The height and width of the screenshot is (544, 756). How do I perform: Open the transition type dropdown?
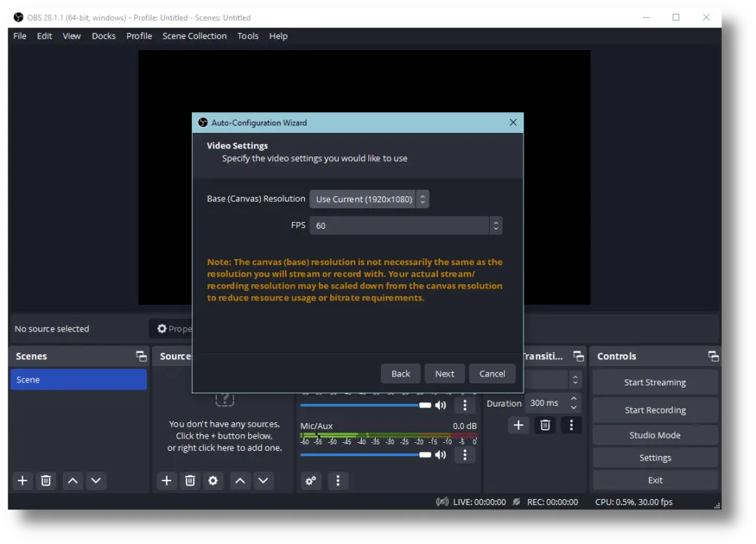coord(552,380)
